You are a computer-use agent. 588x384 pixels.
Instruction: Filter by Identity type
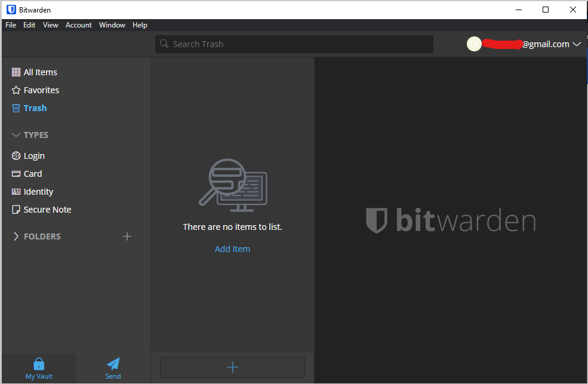pos(38,192)
